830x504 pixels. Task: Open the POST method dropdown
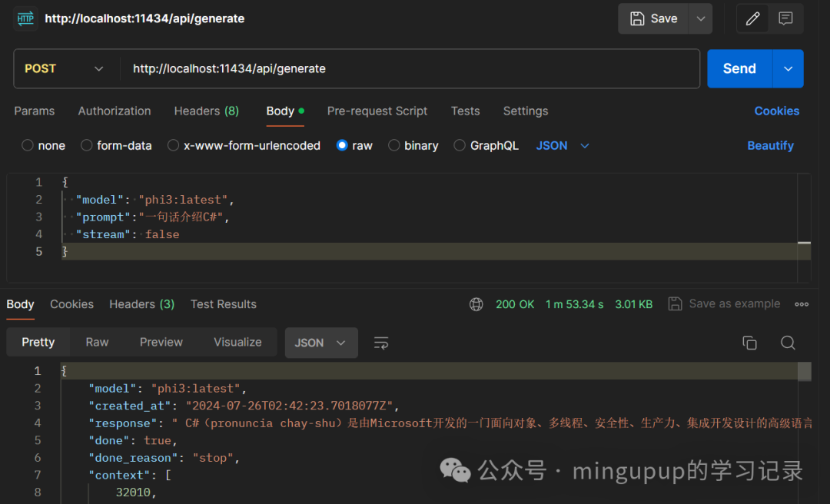[x=65, y=68]
